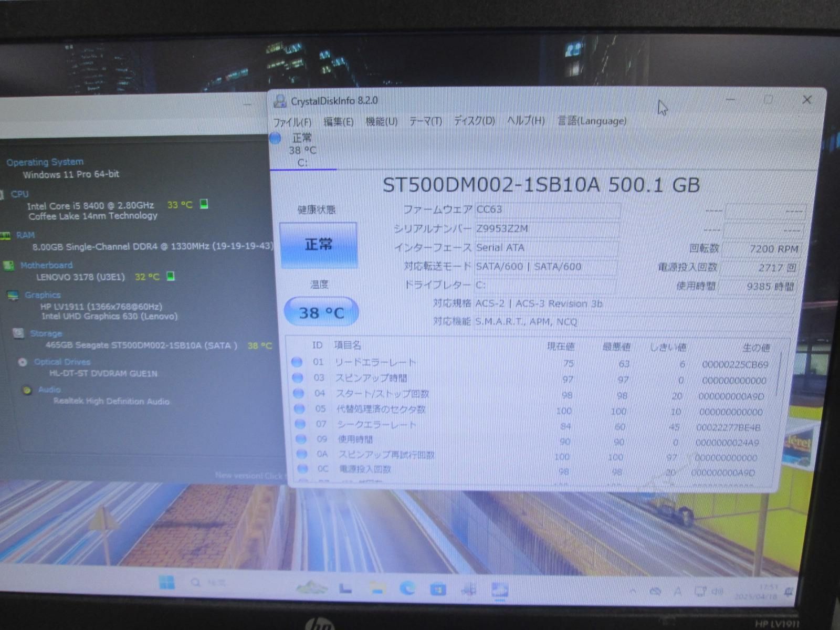This screenshot has width=840, height=630.
Task: Click the volume icon in system tray
Action: [x=717, y=592]
